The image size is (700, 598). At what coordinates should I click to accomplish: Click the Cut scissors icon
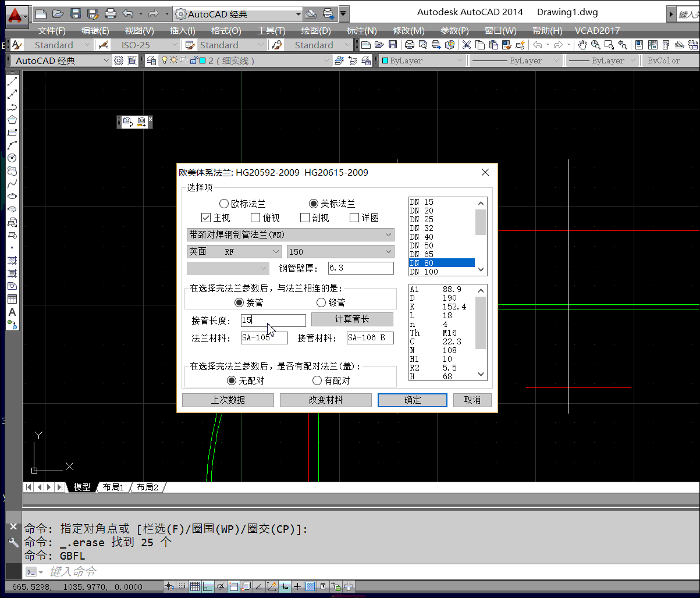[x=466, y=45]
